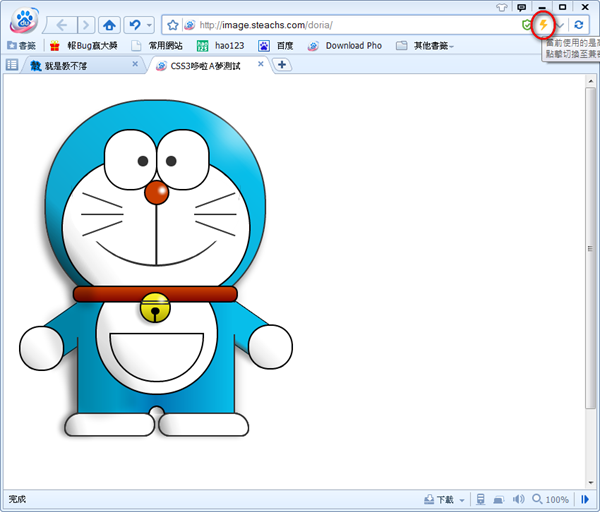
Task: Click the undo closed tab arrow
Action: (x=133, y=24)
